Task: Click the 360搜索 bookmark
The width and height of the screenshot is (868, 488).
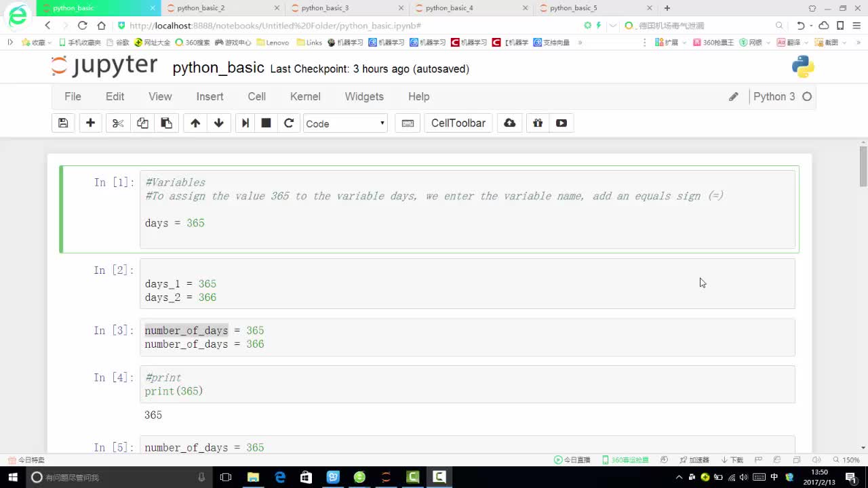Action: click(x=192, y=42)
